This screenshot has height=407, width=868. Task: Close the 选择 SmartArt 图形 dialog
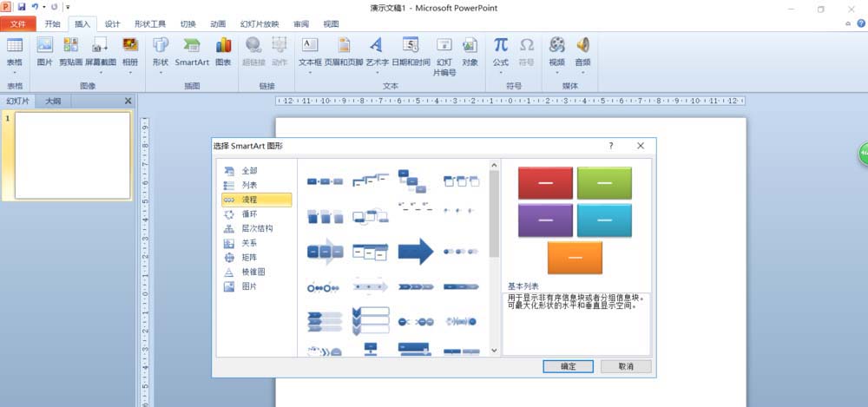pos(641,146)
